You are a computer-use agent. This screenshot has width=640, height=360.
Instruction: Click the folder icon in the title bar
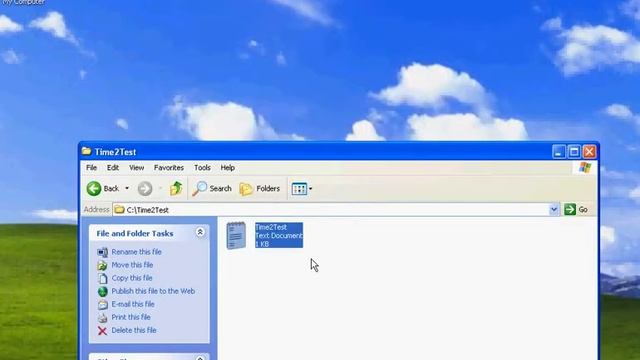coord(86,151)
